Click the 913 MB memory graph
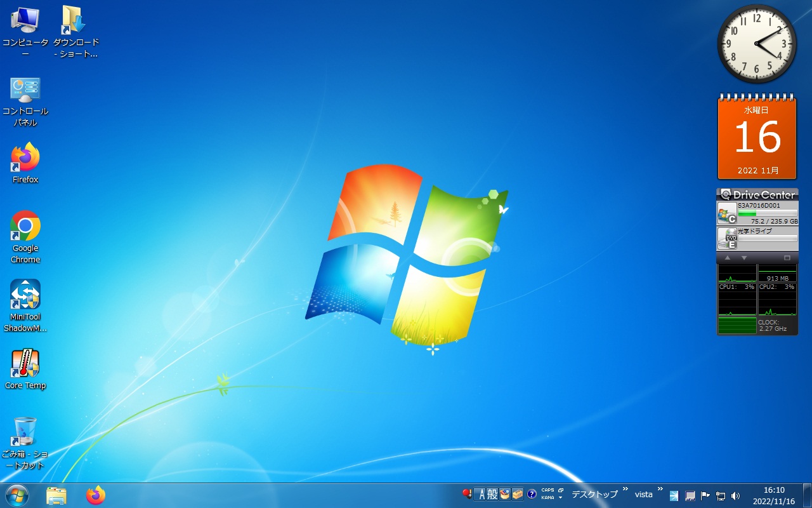Screen dimensions: 812x508 [x=777, y=274]
